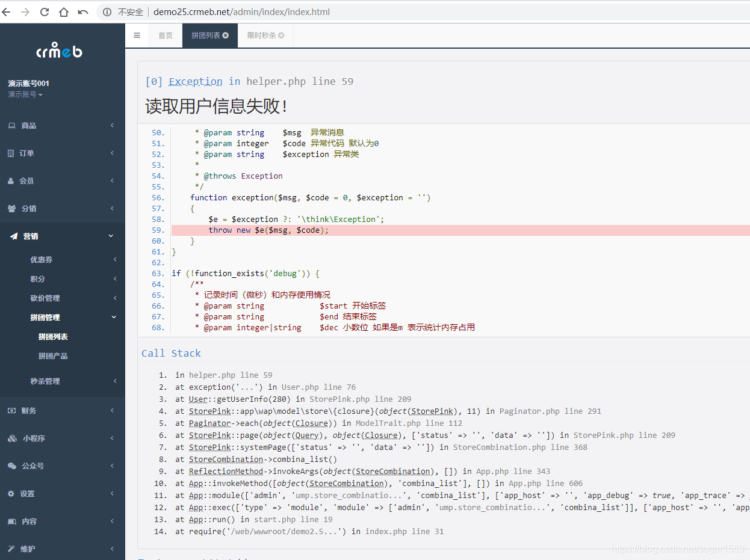Click the 设置 gear icon
750x560 pixels.
click(x=11, y=494)
